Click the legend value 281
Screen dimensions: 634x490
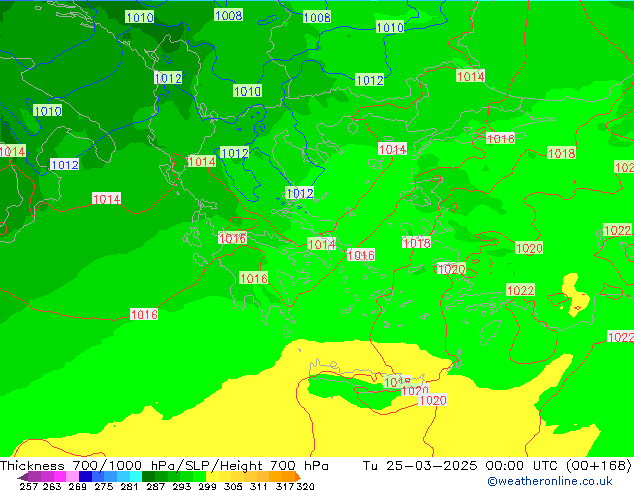pyautogui.click(x=129, y=486)
